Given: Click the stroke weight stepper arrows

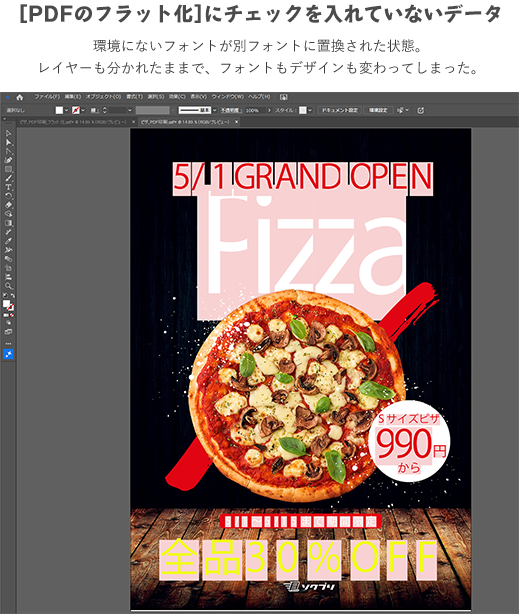Looking at the screenshot, I should pyautogui.click(x=105, y=110).
